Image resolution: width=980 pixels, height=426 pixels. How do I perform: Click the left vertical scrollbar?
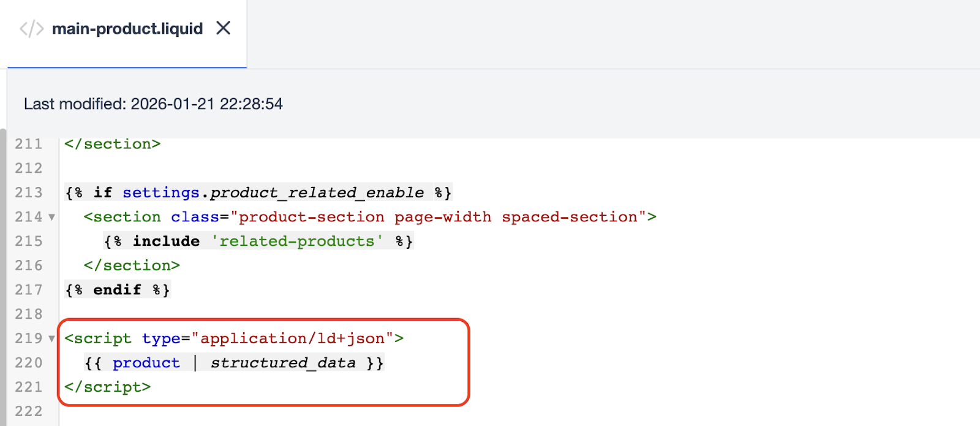(3, 276)
